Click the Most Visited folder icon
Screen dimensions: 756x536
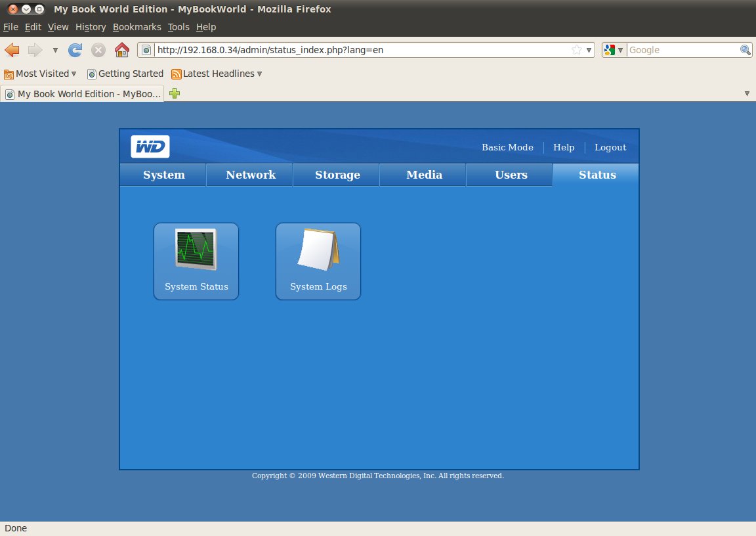[9, 74]
